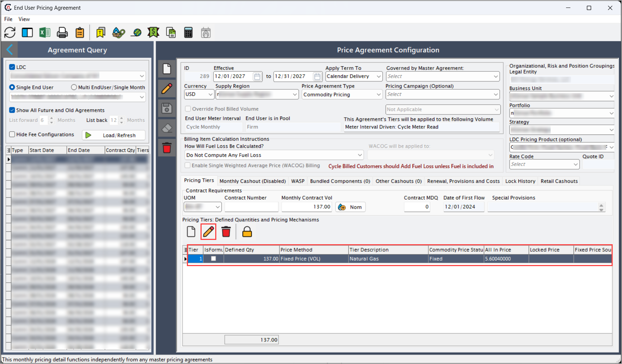
Task: Lock pricing tier with padlock icon
Action: click(247, 232)
